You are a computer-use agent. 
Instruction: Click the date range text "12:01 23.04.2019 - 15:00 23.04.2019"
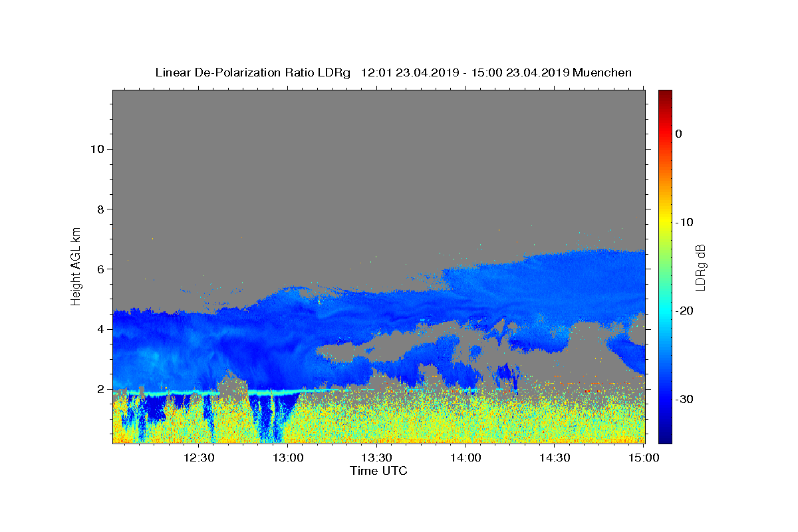point(464,72)
